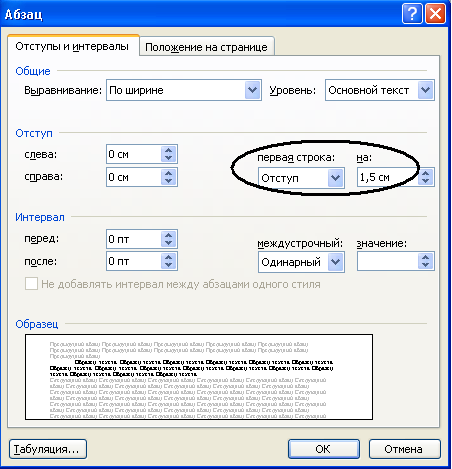452x469 pixels.
Task: Click the после spacing input field
Action: [134, 261]
